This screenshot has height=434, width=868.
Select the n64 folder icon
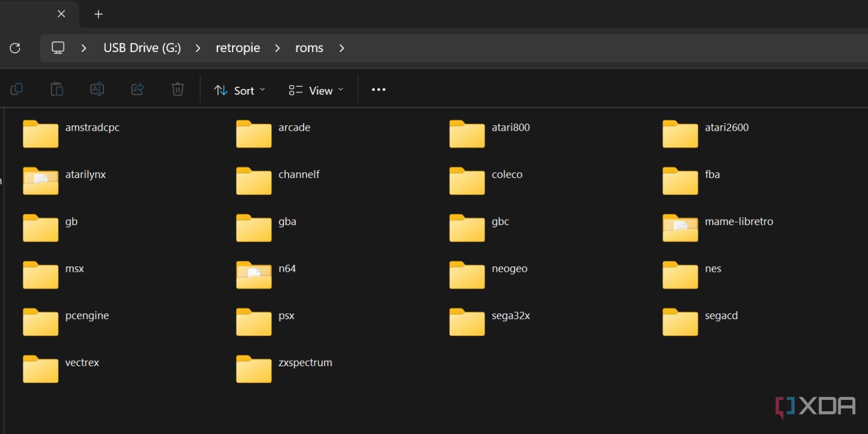[254, 275]
